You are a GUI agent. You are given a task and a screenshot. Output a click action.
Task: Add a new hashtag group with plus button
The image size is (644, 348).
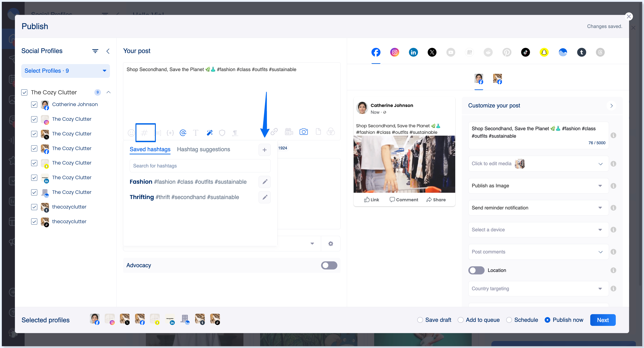(264, 150)
